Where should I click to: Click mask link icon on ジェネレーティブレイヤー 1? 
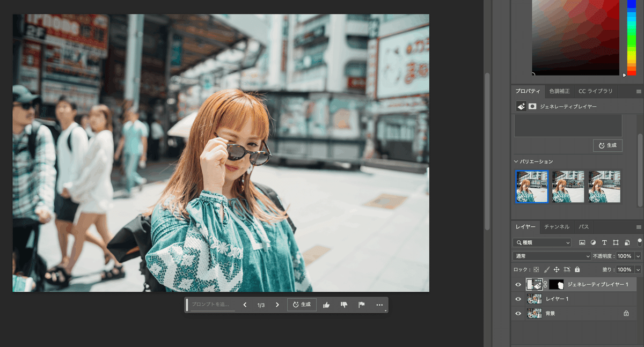coord(545,284)
